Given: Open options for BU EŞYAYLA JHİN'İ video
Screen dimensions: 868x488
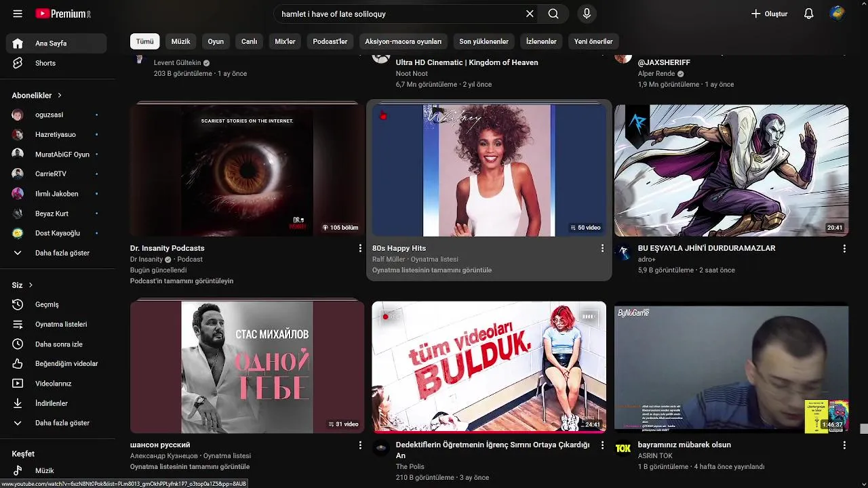Looking at the screenshot, I should (x=844, y=249).
